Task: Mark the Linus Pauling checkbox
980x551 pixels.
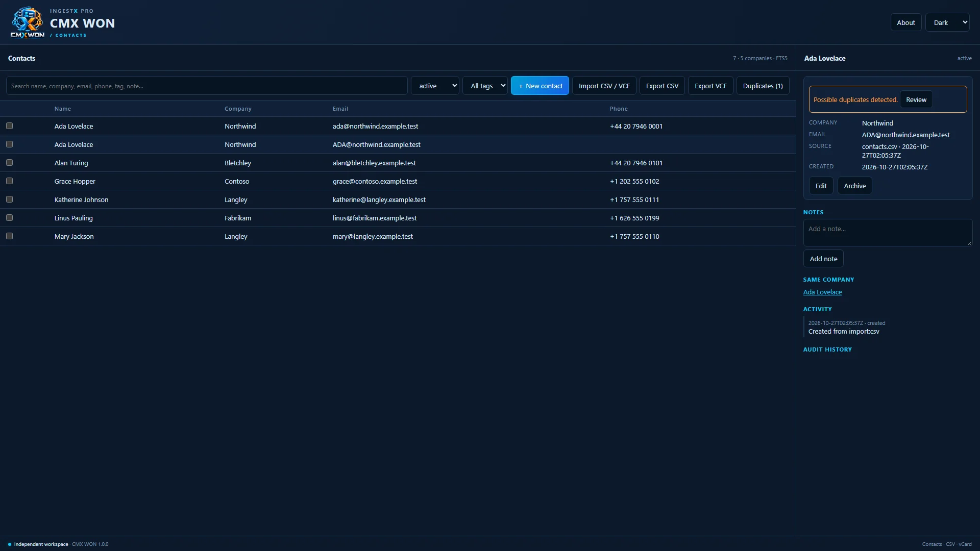Action: coord(9,218)
